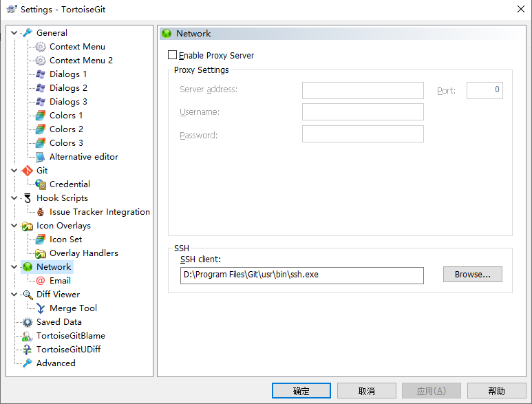Screen dimensions: 532x404
Task: Click the Password input field
Action: 363,134
